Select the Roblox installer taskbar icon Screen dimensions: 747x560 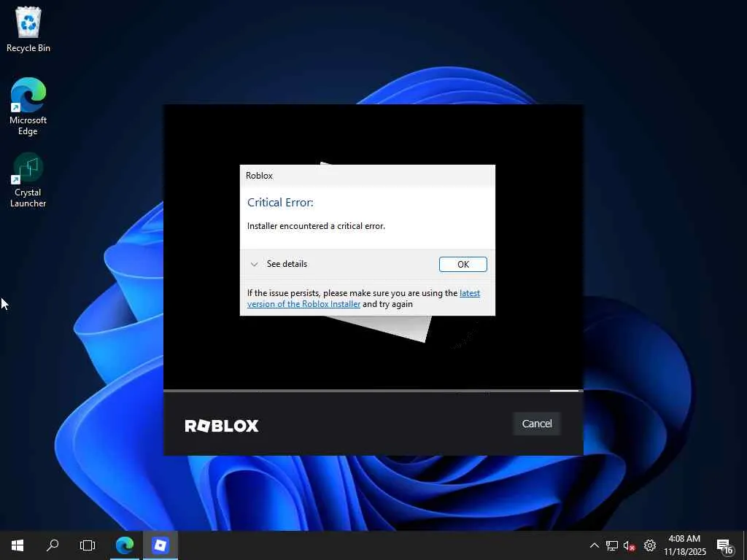(x=160, y=545)
